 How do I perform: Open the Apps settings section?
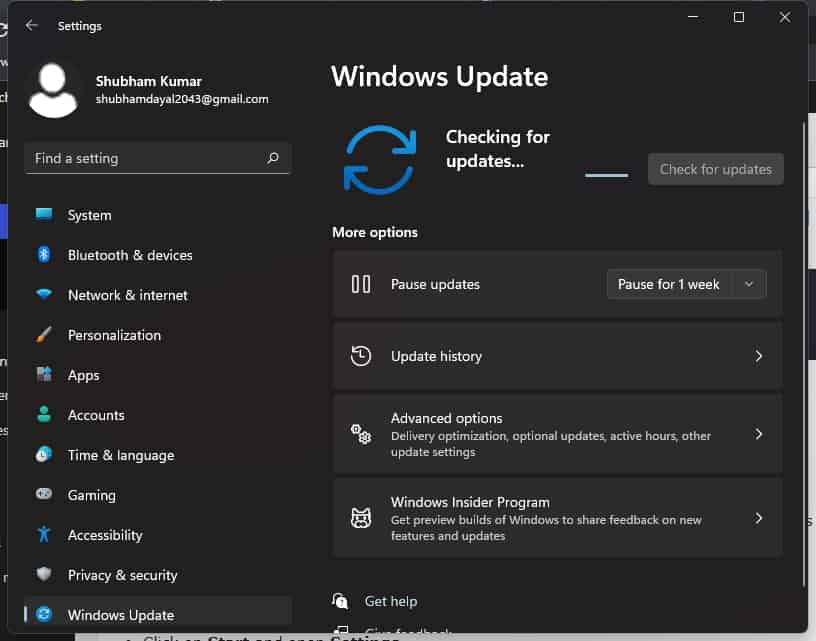coord(84,375)
